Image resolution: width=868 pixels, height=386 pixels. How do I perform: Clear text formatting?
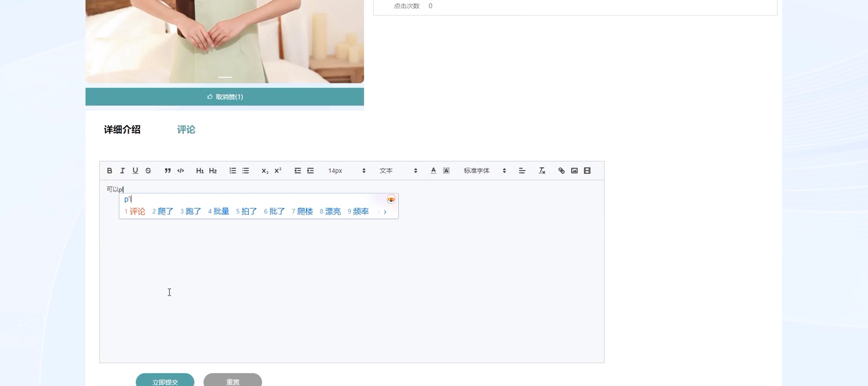(542, 170)
